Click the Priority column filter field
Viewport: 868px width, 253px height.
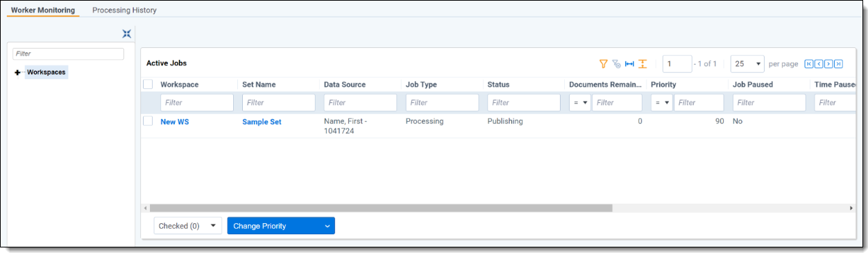[x=699, y=103]
